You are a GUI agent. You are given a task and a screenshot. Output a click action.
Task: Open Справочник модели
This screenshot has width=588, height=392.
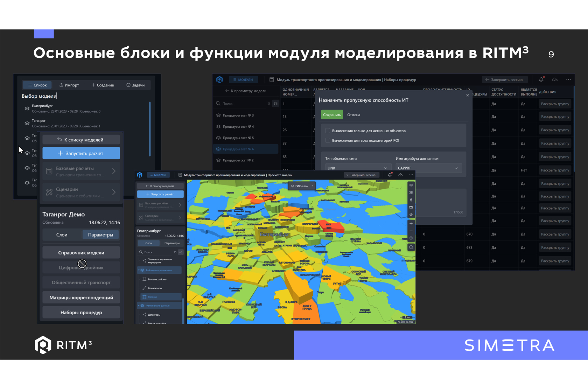tap(81, 253)
